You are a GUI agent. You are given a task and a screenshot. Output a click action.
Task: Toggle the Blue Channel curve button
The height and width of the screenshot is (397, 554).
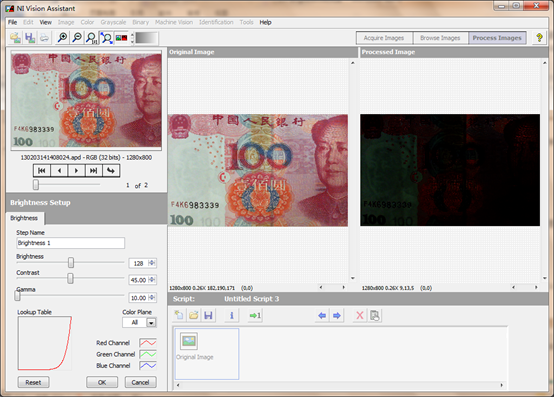point(148,365)
